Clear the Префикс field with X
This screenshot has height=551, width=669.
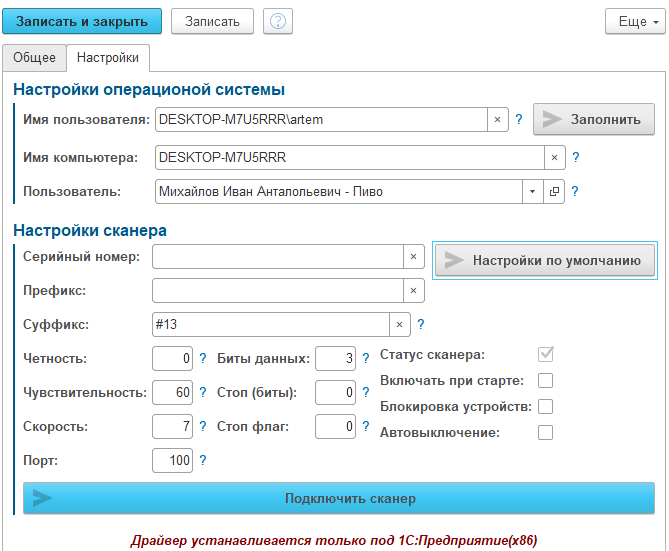point(412,291)
